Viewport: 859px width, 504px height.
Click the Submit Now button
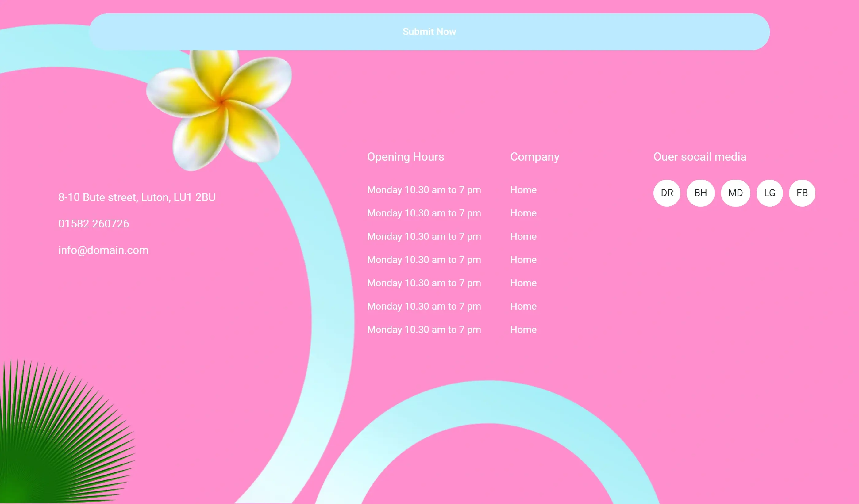point(429,32)
